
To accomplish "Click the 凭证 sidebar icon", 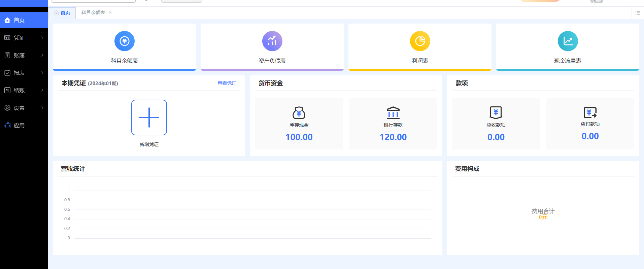I will coord(7,38).
